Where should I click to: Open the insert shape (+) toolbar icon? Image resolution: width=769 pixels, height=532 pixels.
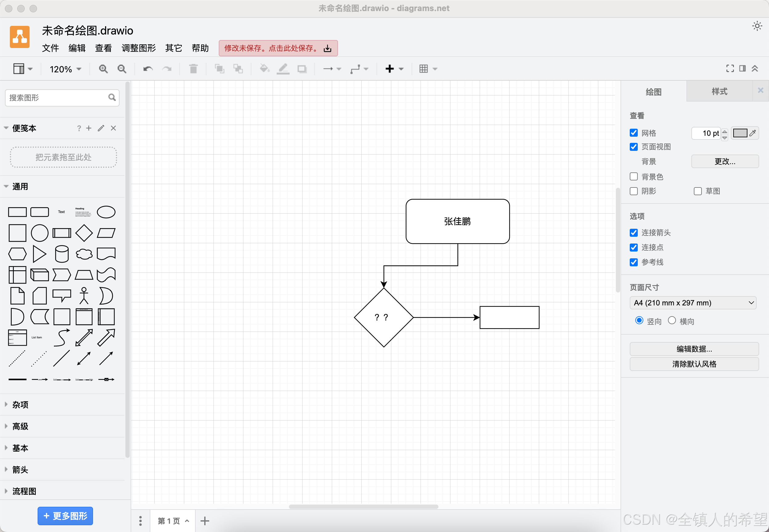[389, 69]
